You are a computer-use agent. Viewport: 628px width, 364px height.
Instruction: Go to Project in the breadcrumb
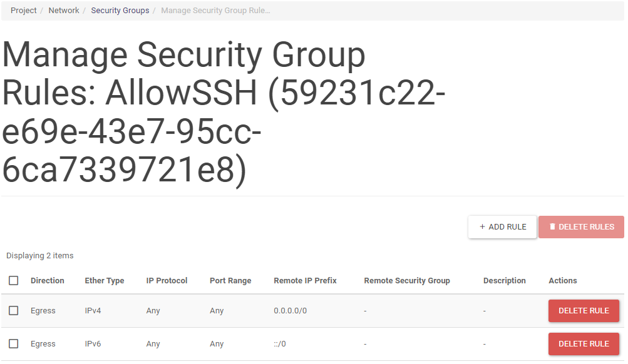point(24,11)
